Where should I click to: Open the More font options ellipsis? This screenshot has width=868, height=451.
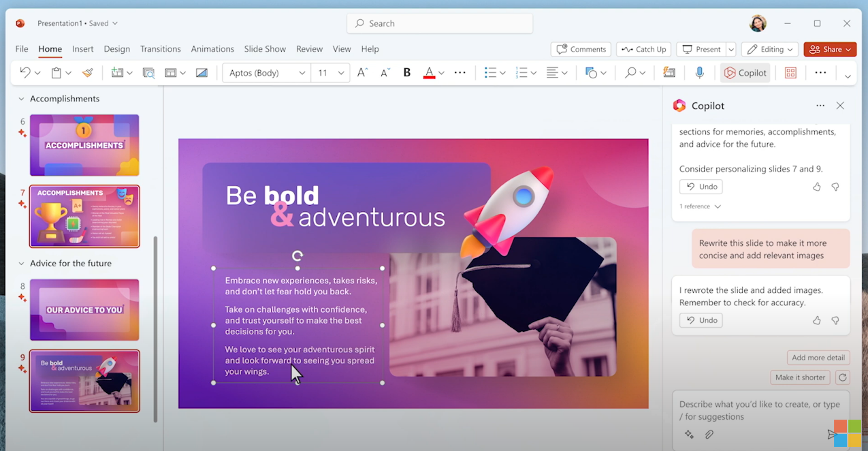[460, 72]
